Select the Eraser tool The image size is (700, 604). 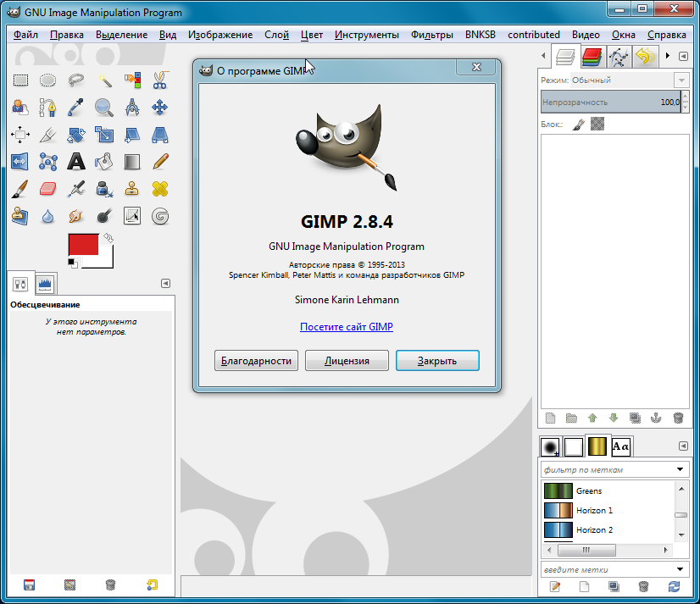pyautogui.click(x=47, y=189)
